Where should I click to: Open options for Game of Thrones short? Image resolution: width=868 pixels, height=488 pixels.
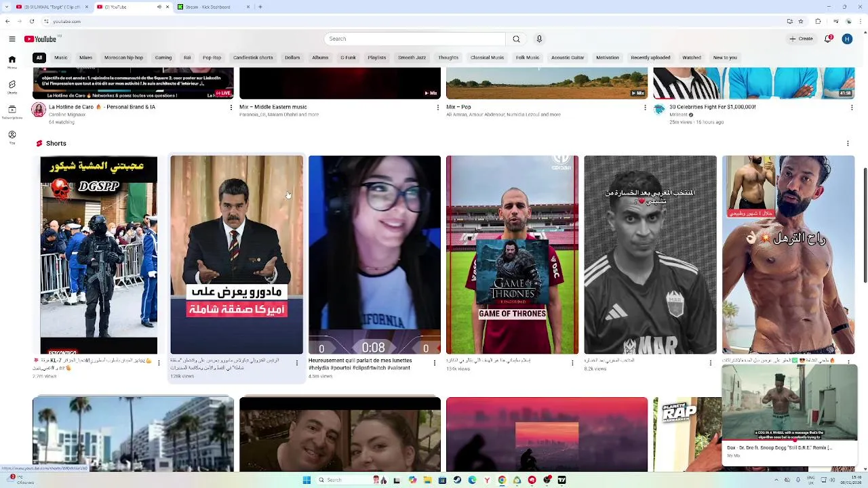point(572,363)
